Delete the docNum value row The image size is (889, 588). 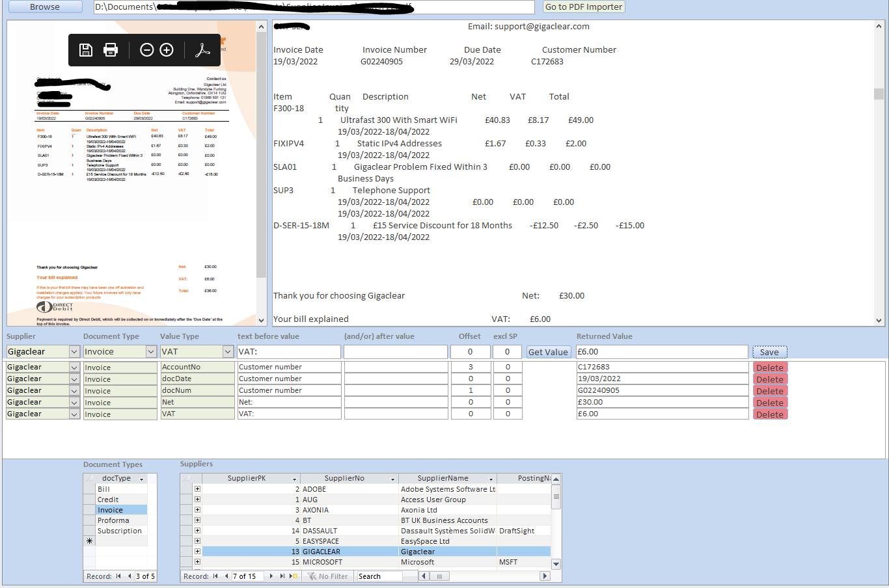point(770,391)
